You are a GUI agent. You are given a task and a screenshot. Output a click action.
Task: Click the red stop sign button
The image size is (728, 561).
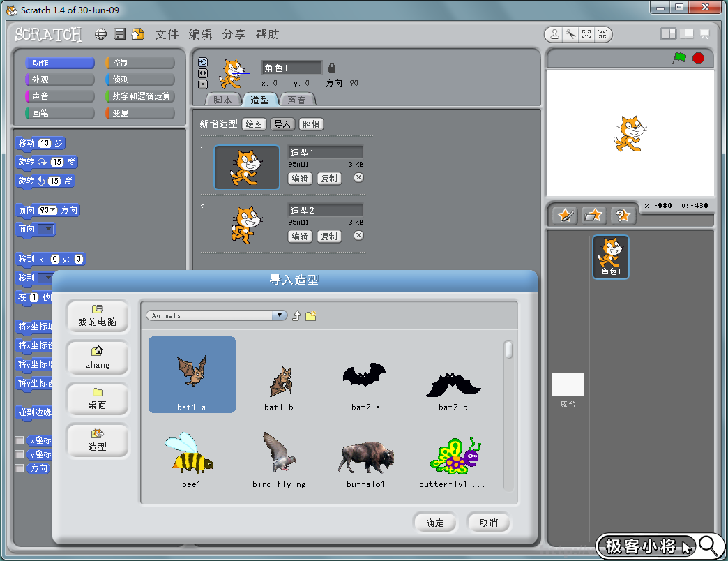pos(698,59)
